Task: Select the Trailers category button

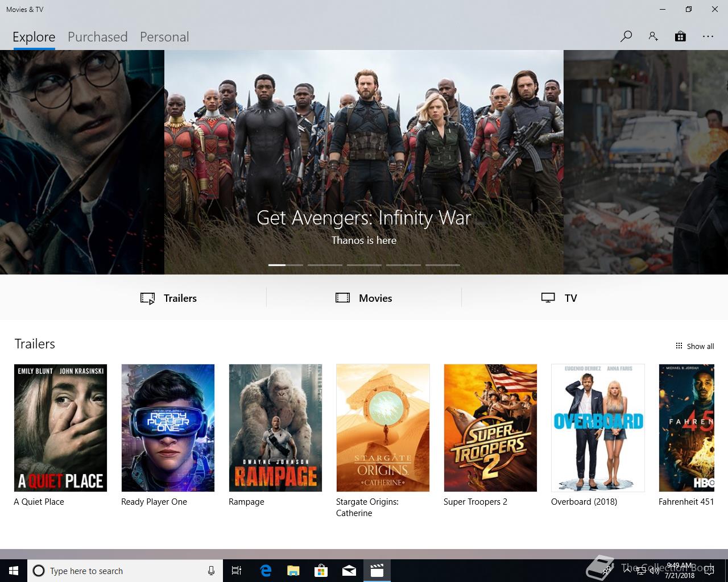Action: 168,298
